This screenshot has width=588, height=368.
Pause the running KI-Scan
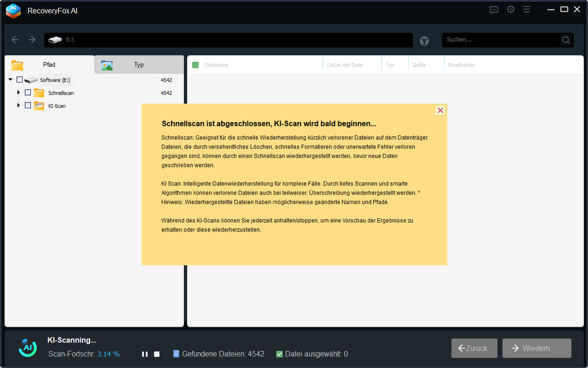point(145,353)
